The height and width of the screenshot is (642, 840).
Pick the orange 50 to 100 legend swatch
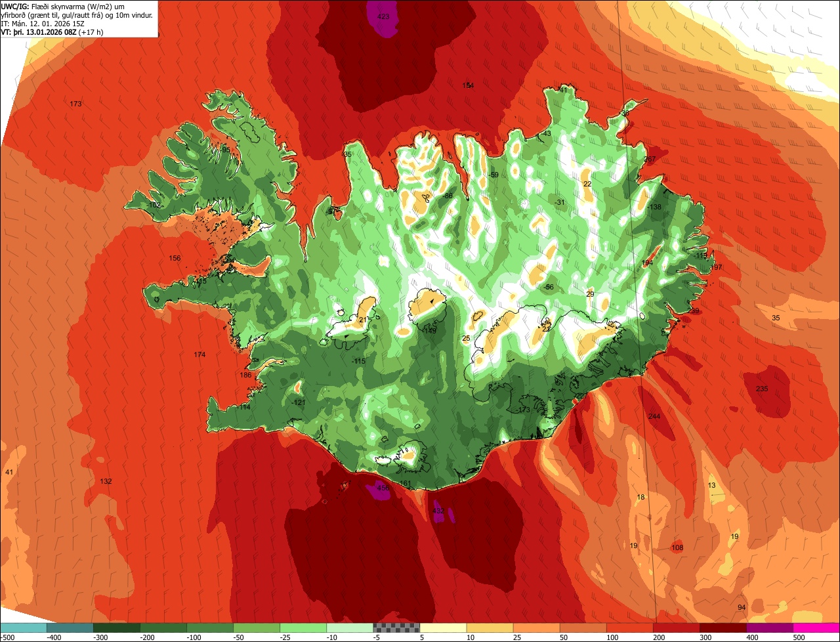tap(582, 628)
